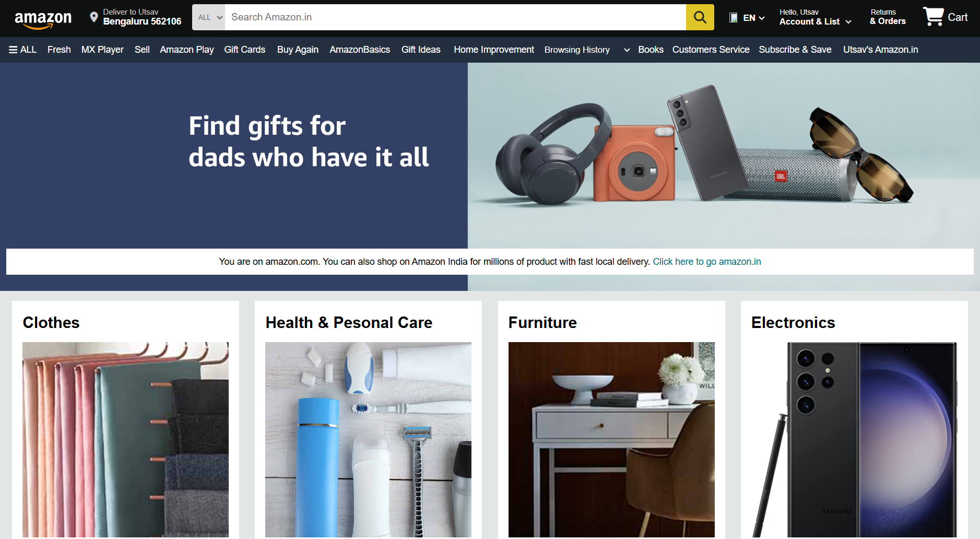Click here to go amazon.in link
Viewport: 980px width, 539px height.
707,262
